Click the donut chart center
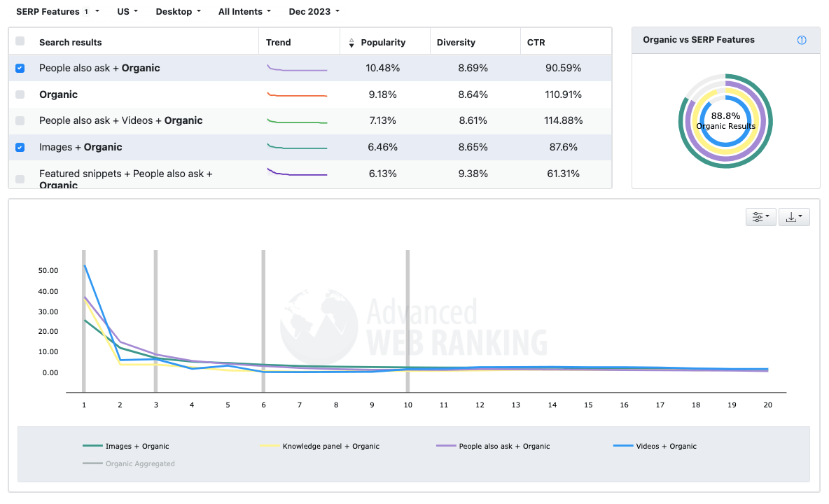 pos(725,121)
